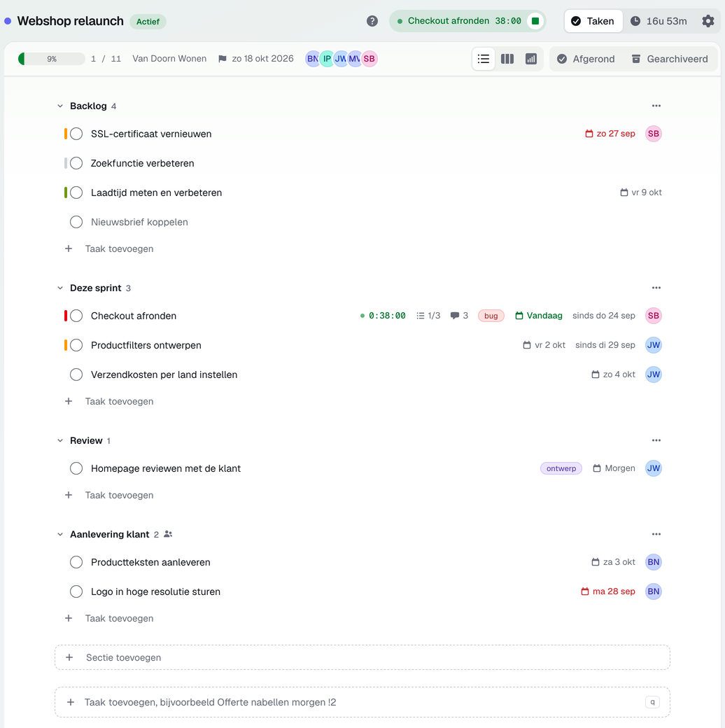The image size is (725, 728).
Task: Show Gearchiveerd tasks
Action: click(670, 59)
